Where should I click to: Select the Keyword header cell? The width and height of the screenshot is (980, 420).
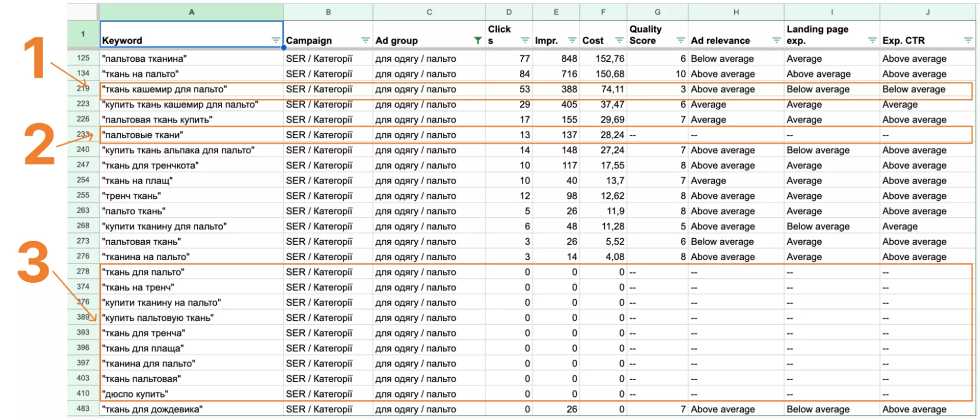191,34
